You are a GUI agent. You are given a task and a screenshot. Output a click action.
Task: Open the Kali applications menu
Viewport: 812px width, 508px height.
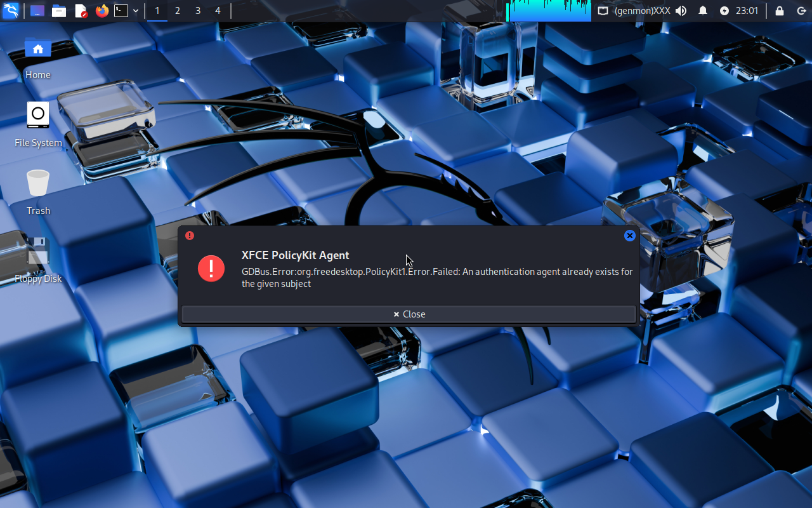tap(11, 11)
